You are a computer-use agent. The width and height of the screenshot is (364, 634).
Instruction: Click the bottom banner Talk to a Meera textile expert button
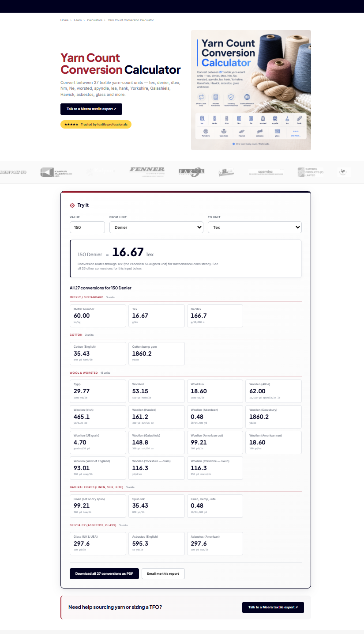(x=273, y=607)
